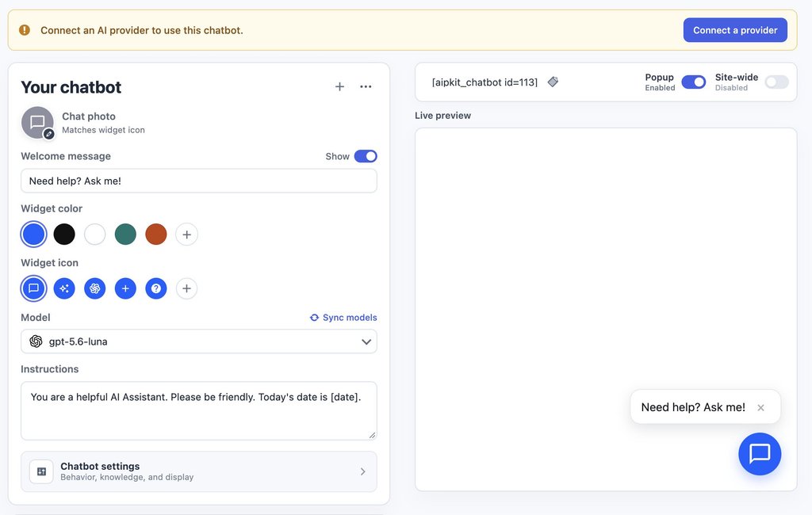Click Connect a provider button

[735, 30]
